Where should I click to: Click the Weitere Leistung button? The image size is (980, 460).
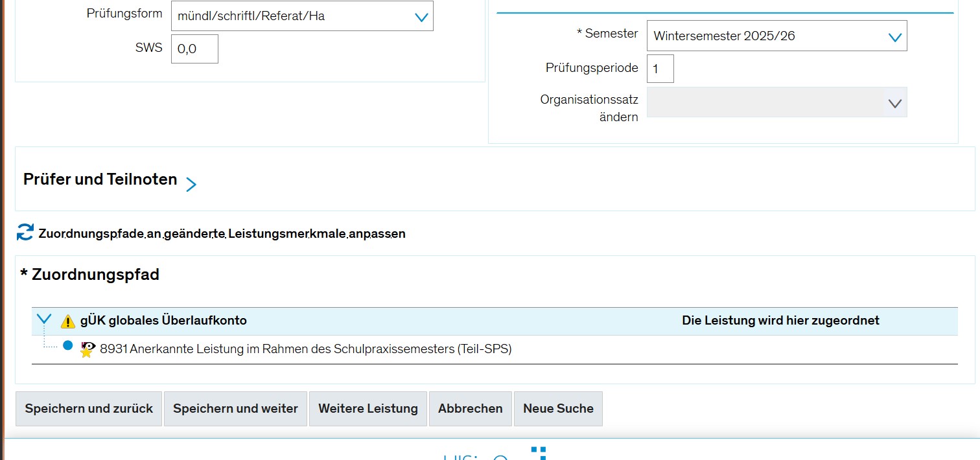point(368,409)
